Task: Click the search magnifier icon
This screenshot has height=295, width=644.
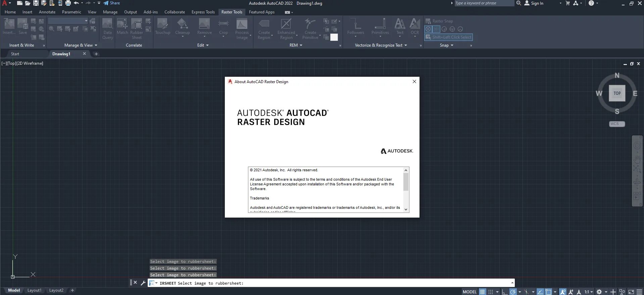Action: [518, 3]
